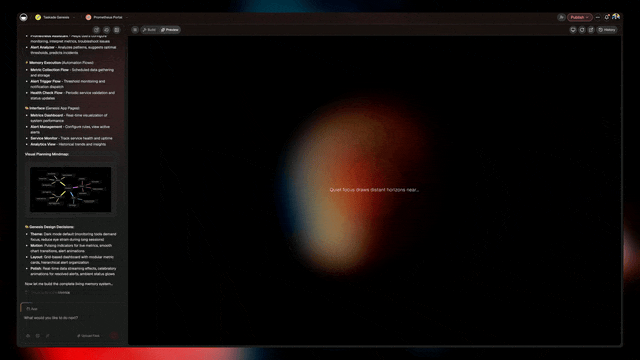Click 'Quiet focus draws distant horizons near...' text
Viewport: 640px width, 360px height.
click(374, 190)
